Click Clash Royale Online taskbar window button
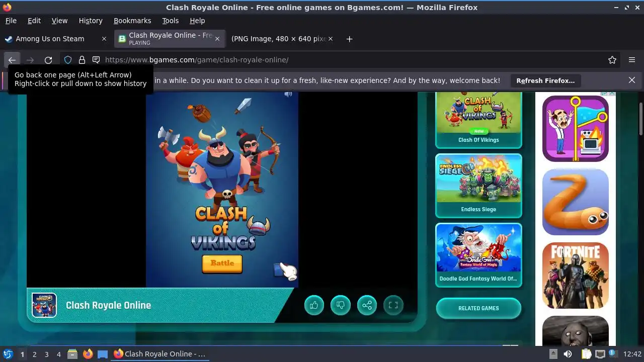Screen dimensions: 644x362 click(160, 354)
